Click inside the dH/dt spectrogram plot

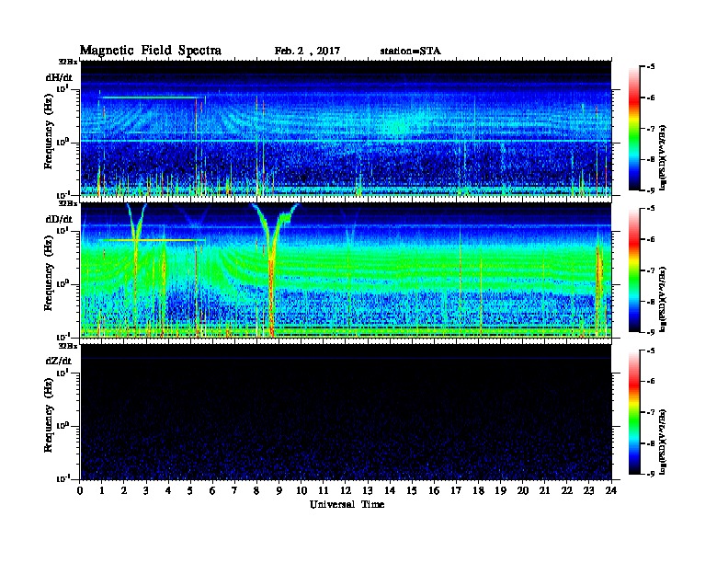[x=346, y=128]
